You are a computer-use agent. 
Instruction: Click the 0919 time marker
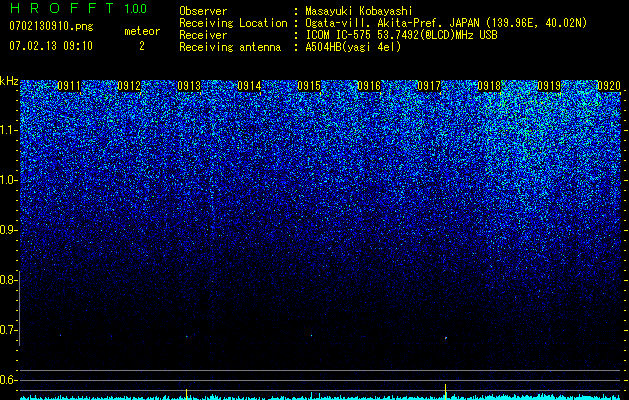click(549, 86)
